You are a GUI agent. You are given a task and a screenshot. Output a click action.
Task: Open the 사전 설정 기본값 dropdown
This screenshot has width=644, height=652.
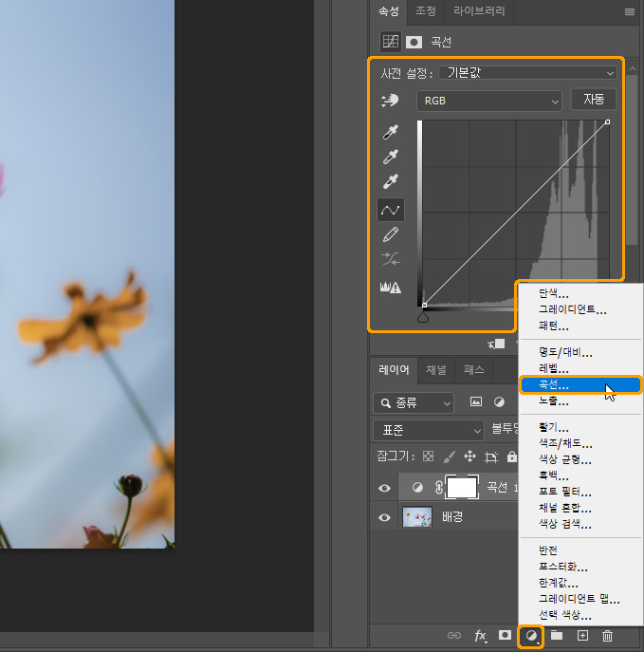(527, 73)
